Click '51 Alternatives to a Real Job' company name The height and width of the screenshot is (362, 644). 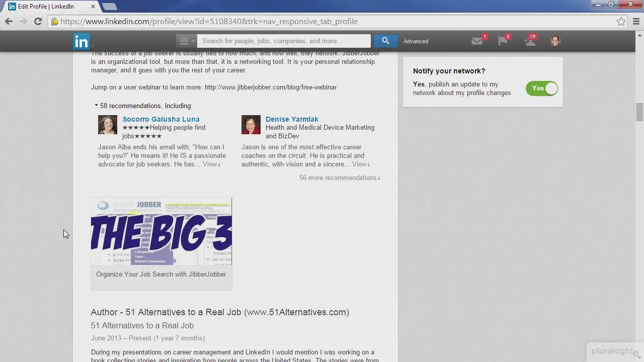tap(142, 325)
